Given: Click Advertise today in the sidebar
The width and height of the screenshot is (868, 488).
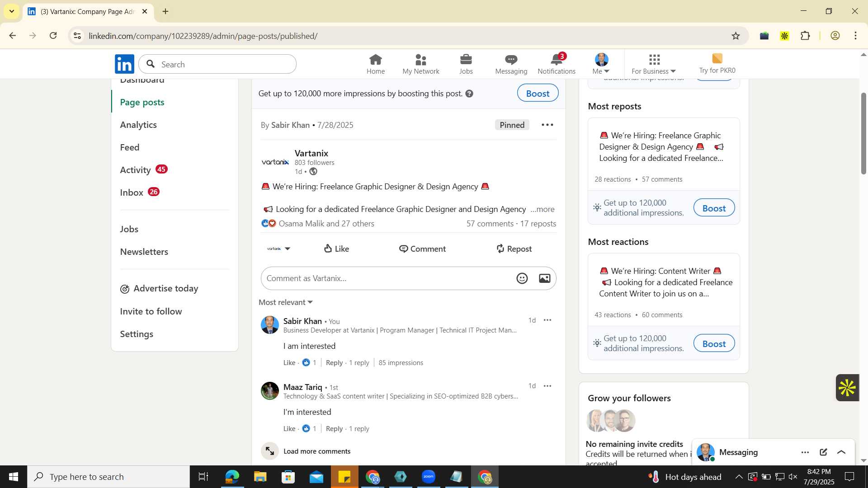Looking at the screenshot, I should [159, 288].
